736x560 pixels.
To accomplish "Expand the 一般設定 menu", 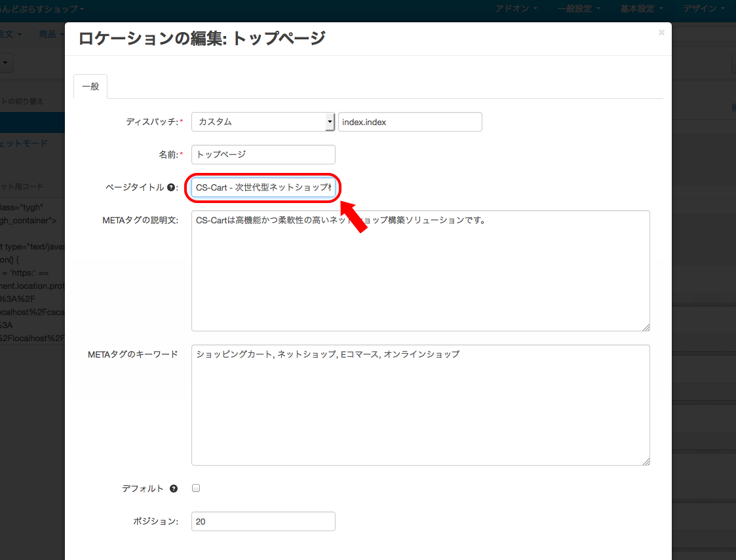I will (579, 9).
